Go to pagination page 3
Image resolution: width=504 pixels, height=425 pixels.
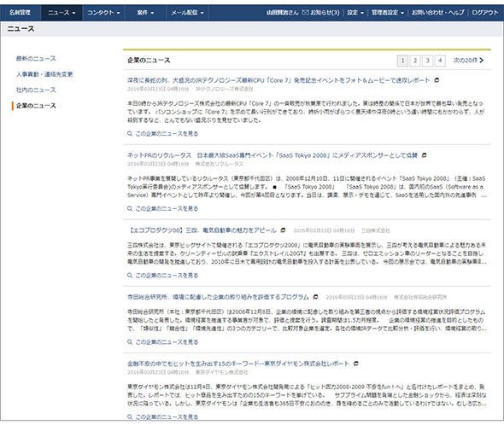click(x=427, y=61)
